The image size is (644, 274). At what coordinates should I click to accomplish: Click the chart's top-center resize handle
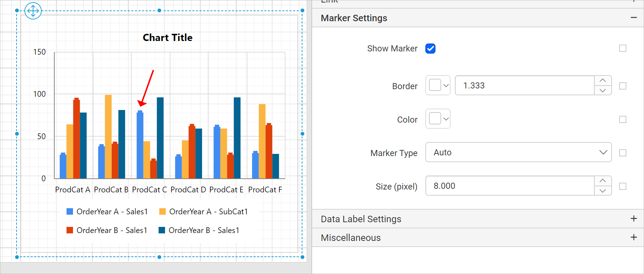(x=159, y=10)
